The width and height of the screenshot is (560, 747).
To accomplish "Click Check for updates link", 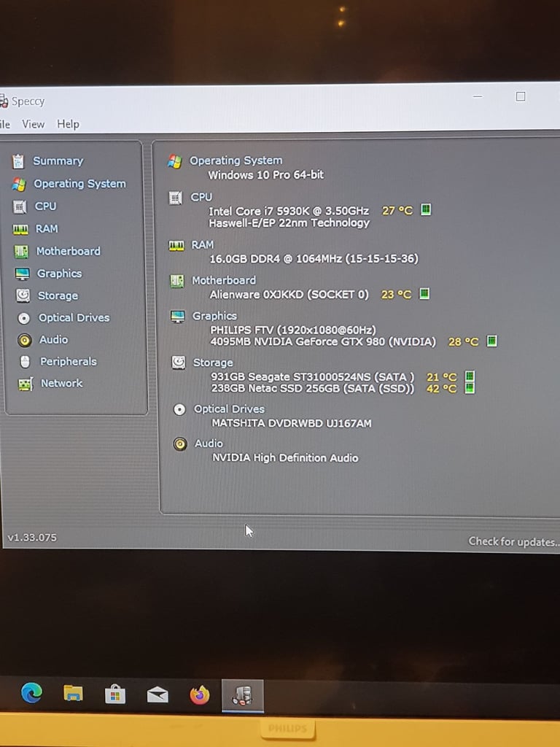I will (513, 542).
